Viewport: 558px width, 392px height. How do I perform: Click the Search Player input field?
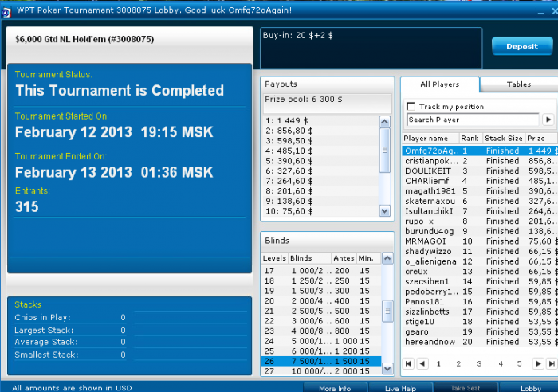click(x=473, y=120)
